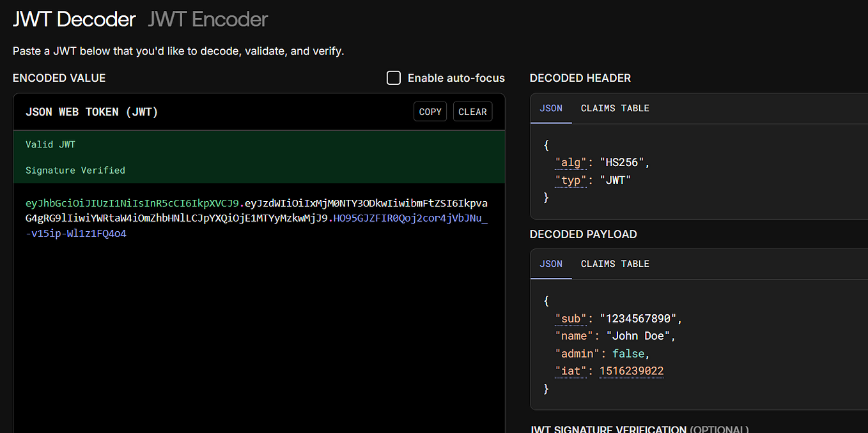Open the Claims Table for the payload

point(615,264)
